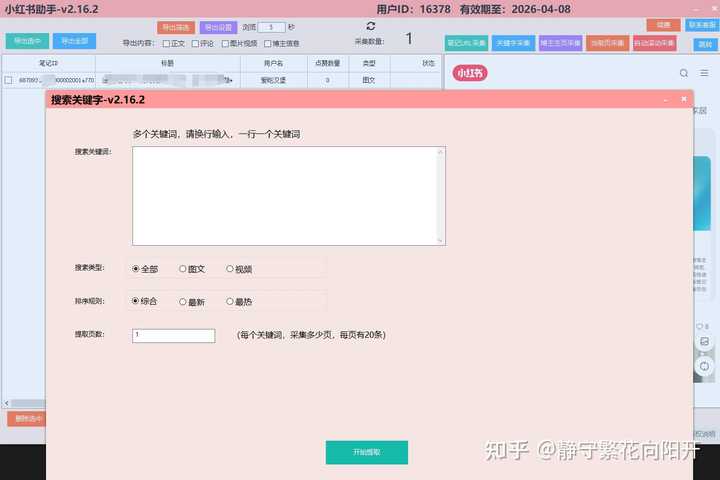The width and height of the screenshot is (720, 480).
Task: Click the 关键字采集 toolbar button
Action: [513, 44]
